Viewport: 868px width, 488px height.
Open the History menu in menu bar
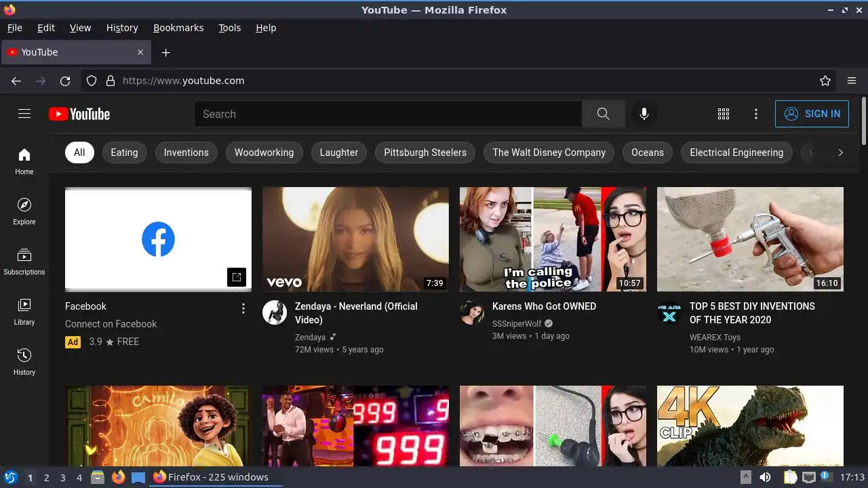pos(122,28)
